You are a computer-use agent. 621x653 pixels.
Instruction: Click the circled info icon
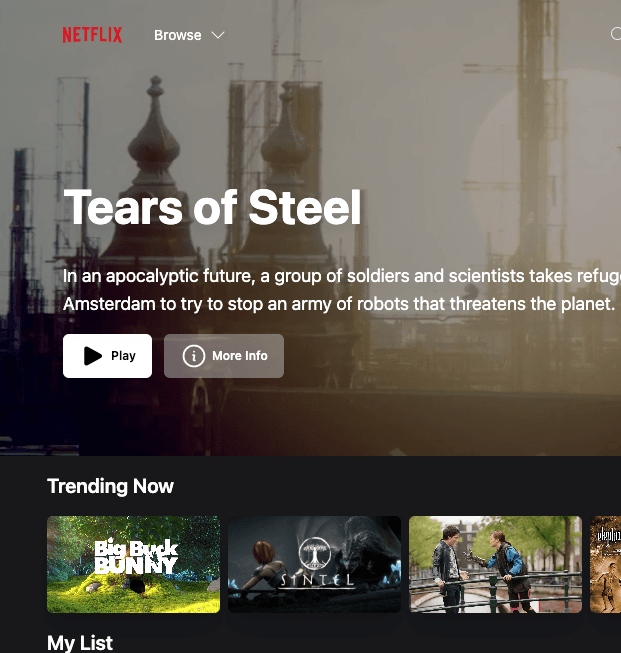pyautogui.click(x=194, y=356)
